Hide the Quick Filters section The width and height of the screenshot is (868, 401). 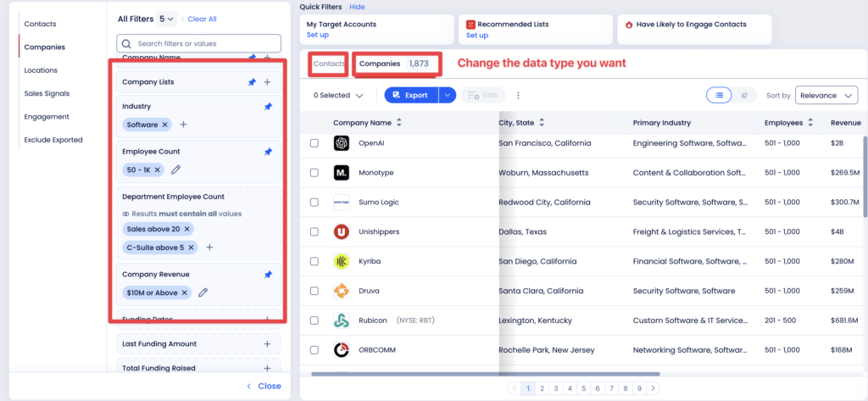(x=357, y=7)
